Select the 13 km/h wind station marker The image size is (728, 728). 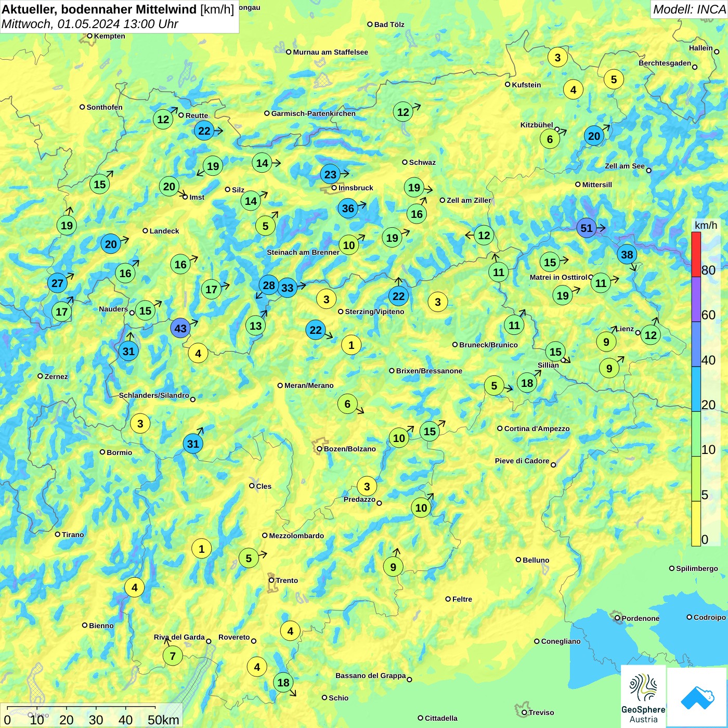tap(255, 326)
